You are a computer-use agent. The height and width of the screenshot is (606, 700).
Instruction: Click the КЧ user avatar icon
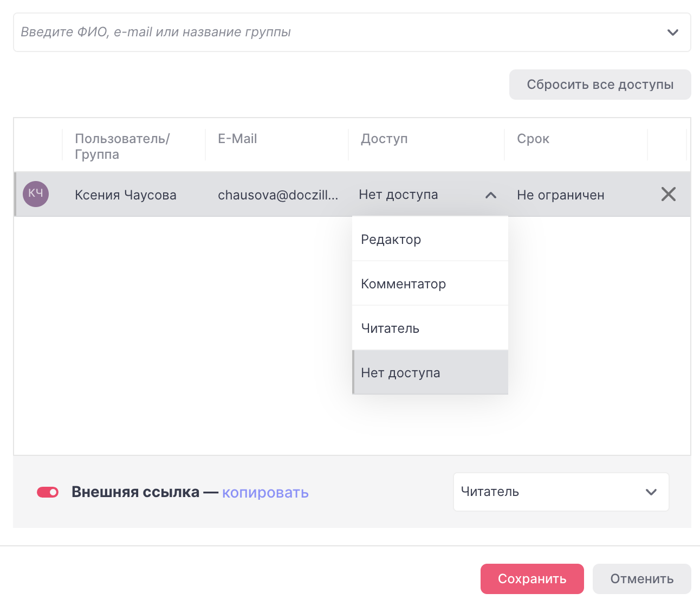coord(36,194)
